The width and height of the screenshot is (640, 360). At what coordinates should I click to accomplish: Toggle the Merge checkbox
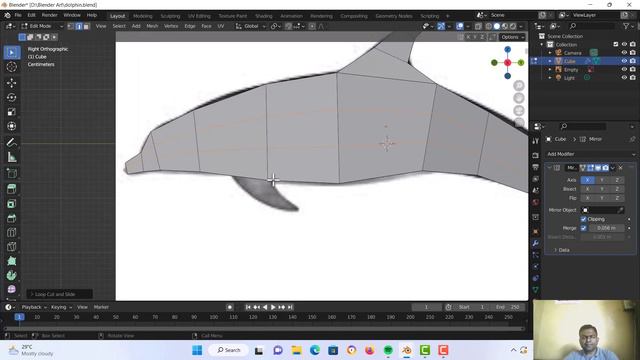coord(584,228)
